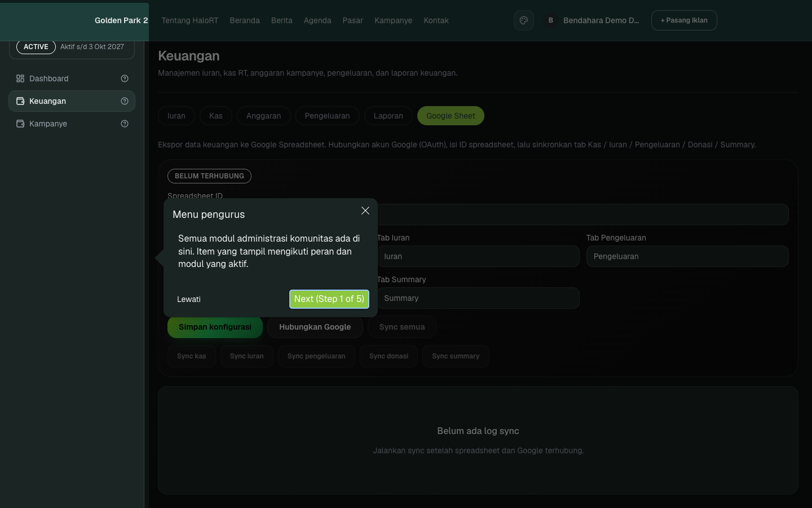This screenshot has height=508, width=812.
Task: Open help icon next to Dashboard
Action: click(125, 78)
